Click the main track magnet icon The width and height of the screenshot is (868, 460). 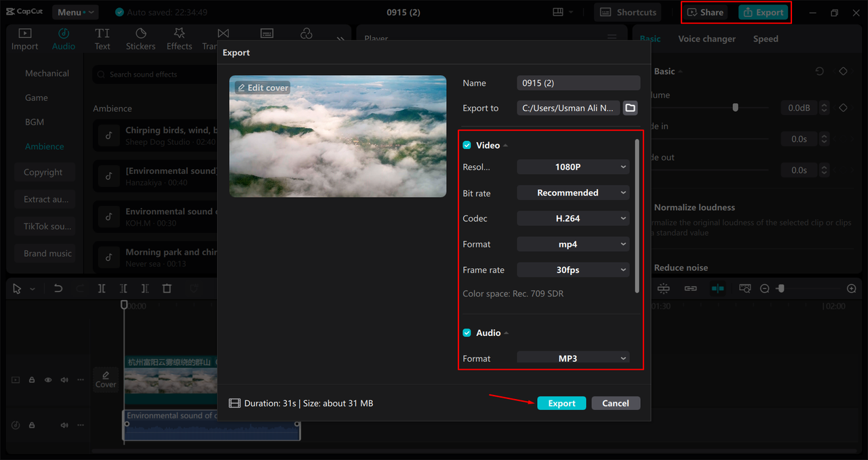(663, 289)
